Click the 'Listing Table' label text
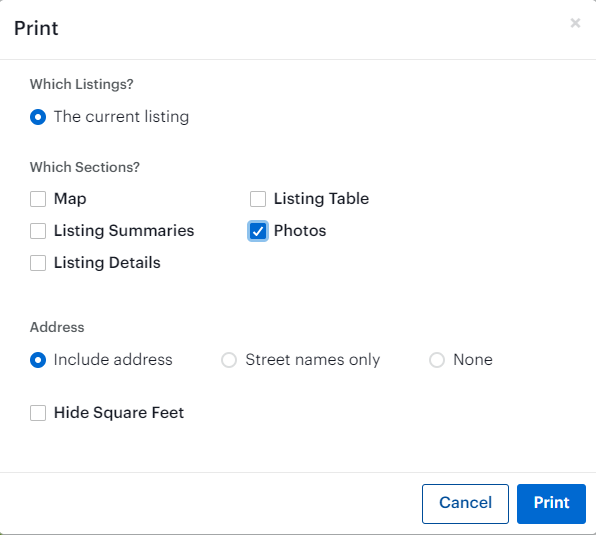Viewport: 596px width, 535px height. (321, 199)
